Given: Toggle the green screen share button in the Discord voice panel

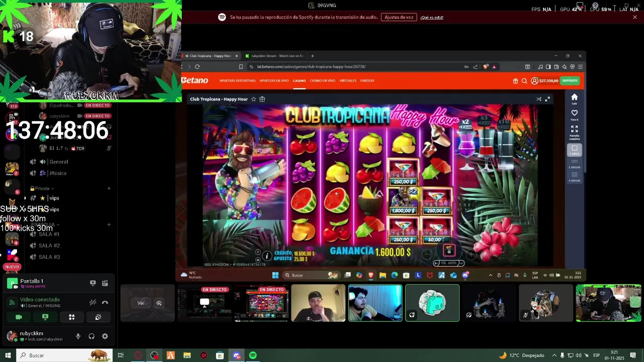Looking at the screenshot, I should click(x=45, y=317).
